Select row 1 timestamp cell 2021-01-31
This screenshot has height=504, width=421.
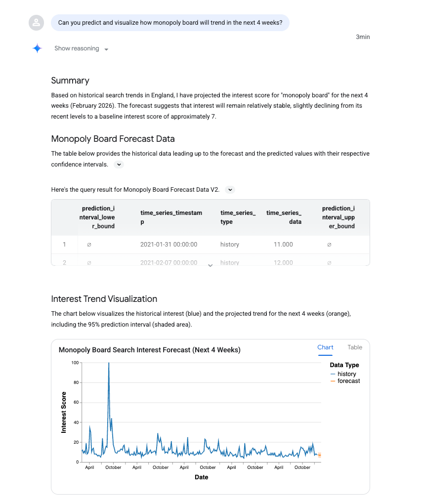(168, 245)
